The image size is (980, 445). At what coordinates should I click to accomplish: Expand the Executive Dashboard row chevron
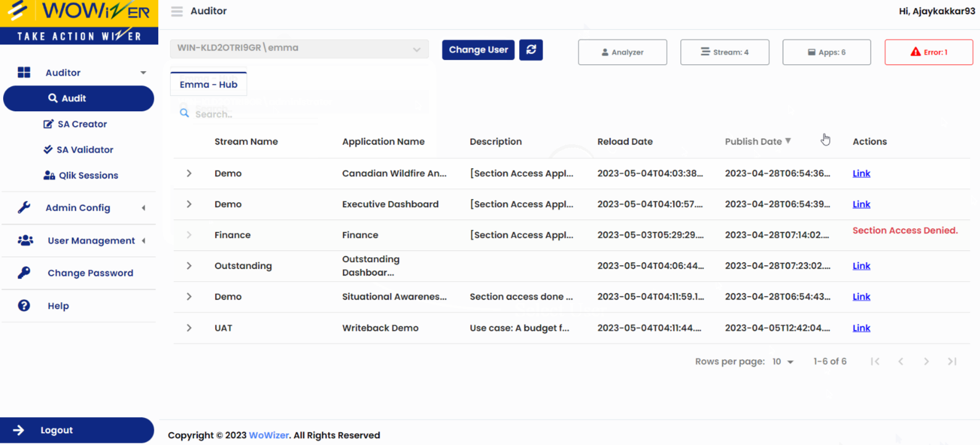[189, 204]
